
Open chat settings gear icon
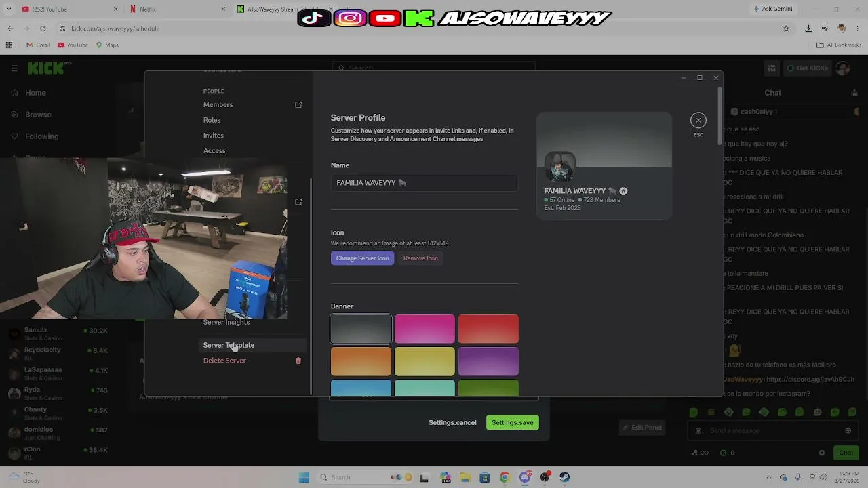tap(822, 453)
